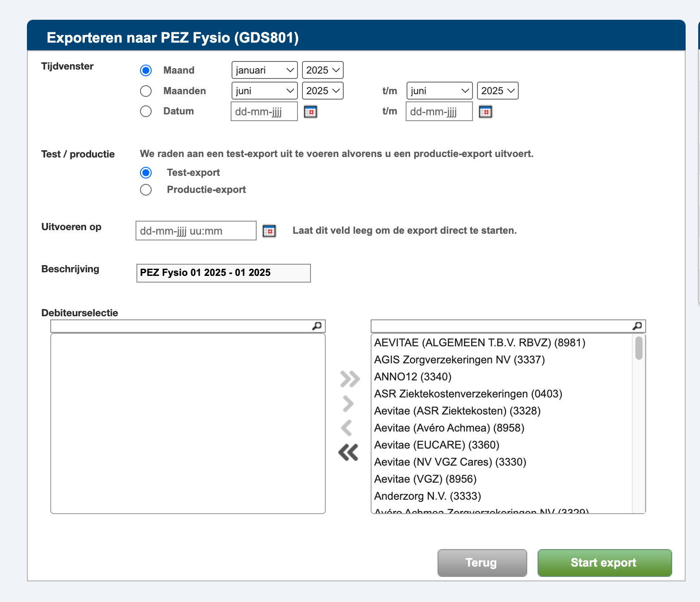Choose the Test-export option
Screen dimensions: 700x602
[146, 173]
